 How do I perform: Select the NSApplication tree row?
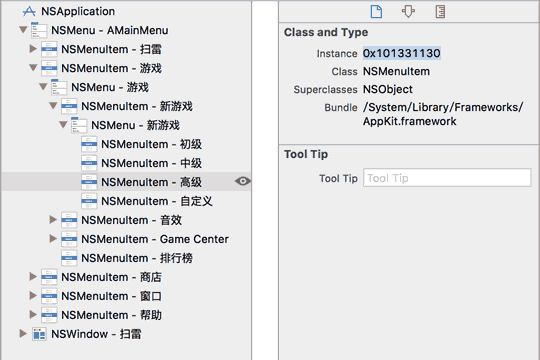point(126,11)
